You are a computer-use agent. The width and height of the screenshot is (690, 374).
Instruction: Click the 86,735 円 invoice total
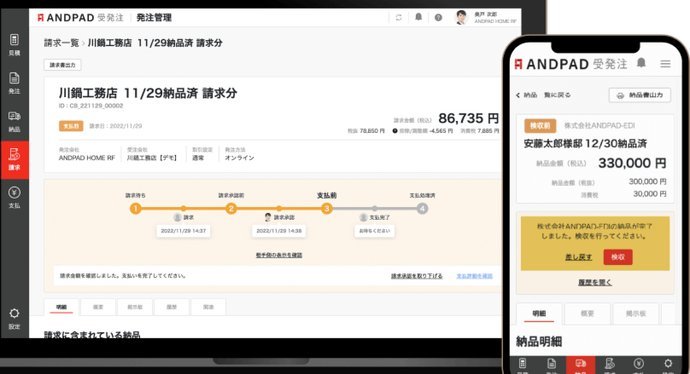(469, 118)
